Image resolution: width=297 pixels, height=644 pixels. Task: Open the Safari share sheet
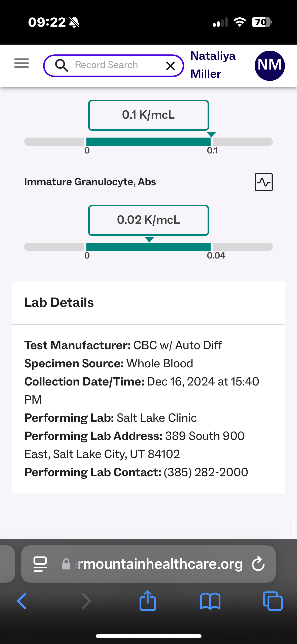pyautogui.click(x=148, y=601)
